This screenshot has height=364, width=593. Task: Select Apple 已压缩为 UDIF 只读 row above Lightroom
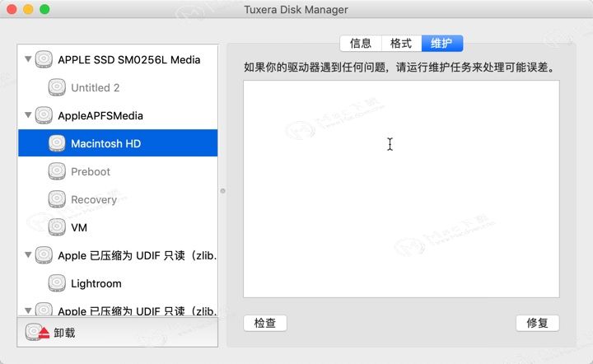point(118,255)
